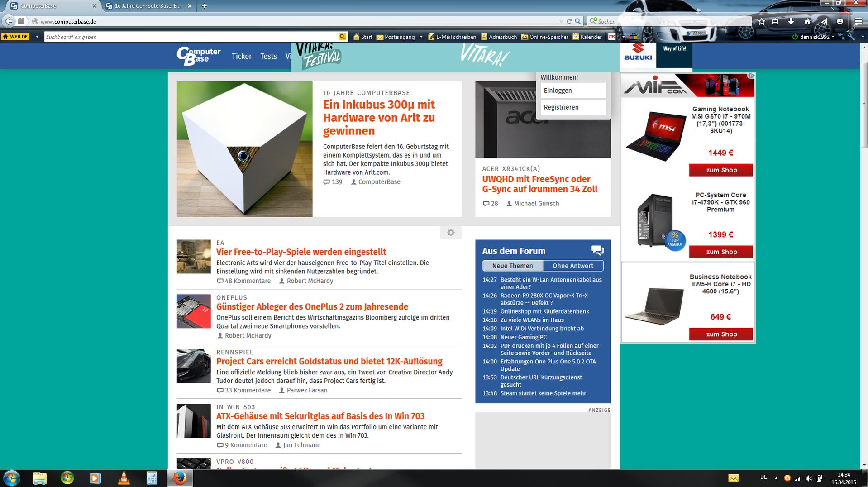Show bookmarks list icon
868x487 pixels.
[x=775, y=21]
